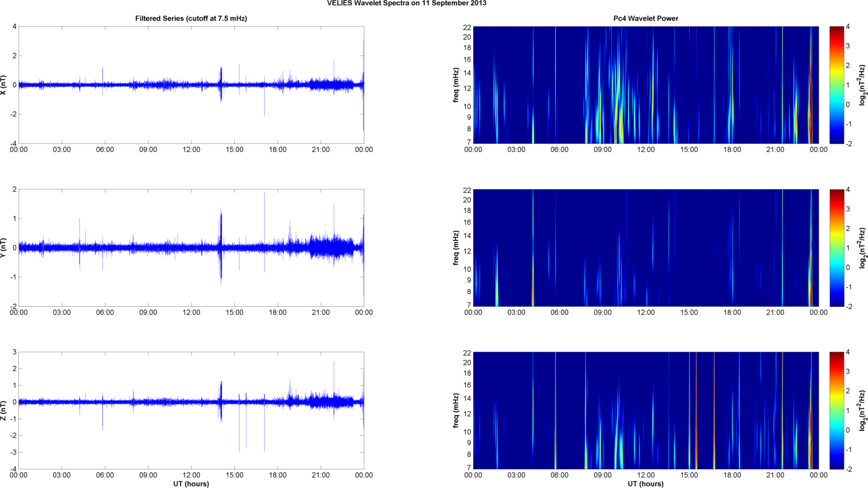Image resolution: width=868 pixels, height=488 pixels.
Task: Click freq (mHz) label of top spectrogram
Action: pyautogui.click(x=456, y=85)
